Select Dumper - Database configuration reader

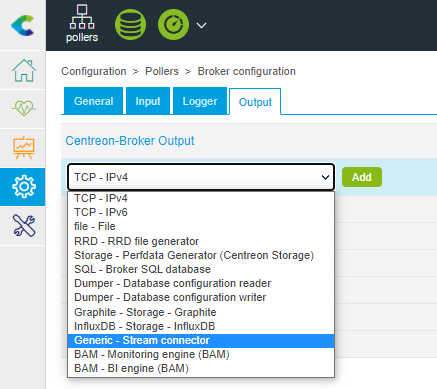201,283
